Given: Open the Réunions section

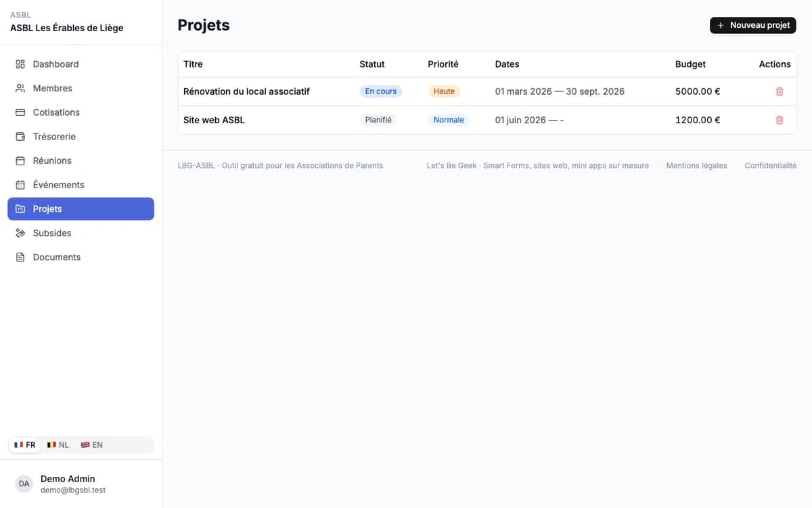Looking at the screenshot, I should point(81,161).
